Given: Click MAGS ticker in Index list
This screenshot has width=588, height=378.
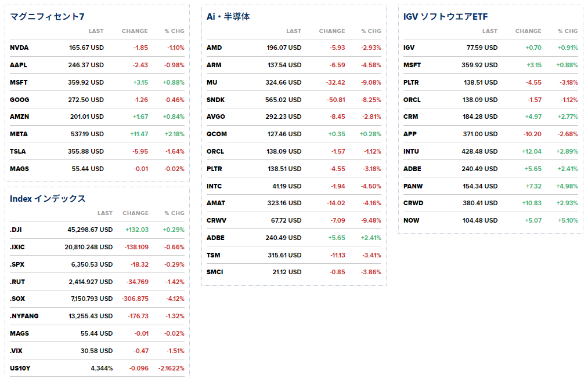Looking at the screenshot, I should point(20,333).
